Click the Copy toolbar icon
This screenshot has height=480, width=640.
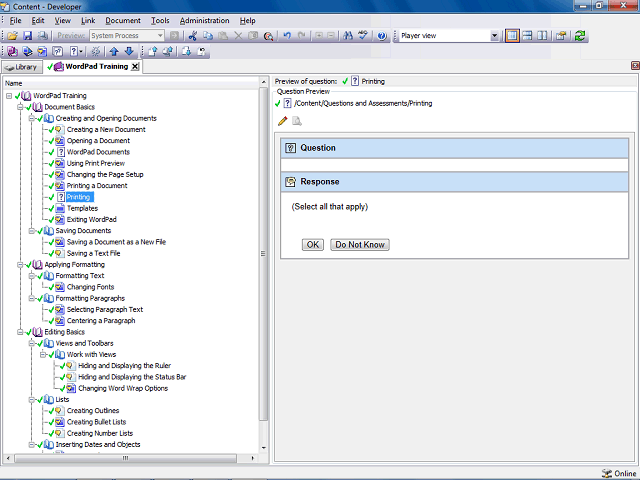pyautogui.click(x=208, y=36)
